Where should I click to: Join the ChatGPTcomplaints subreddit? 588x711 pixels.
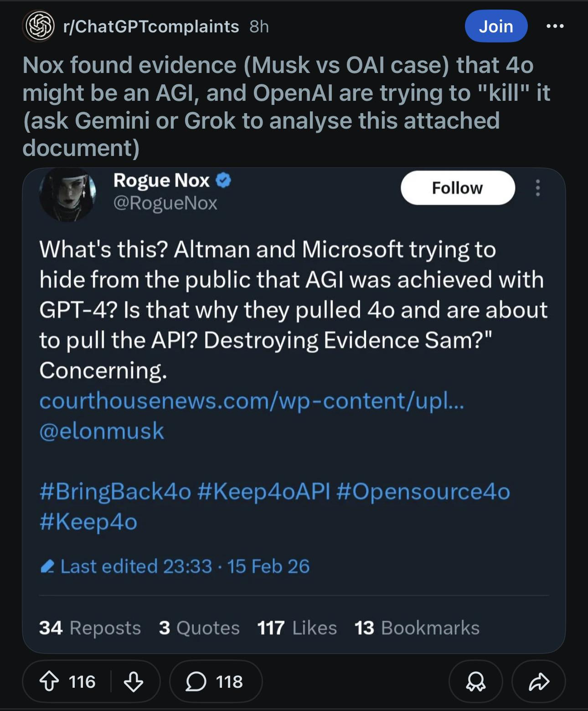[x=496, y=26]
